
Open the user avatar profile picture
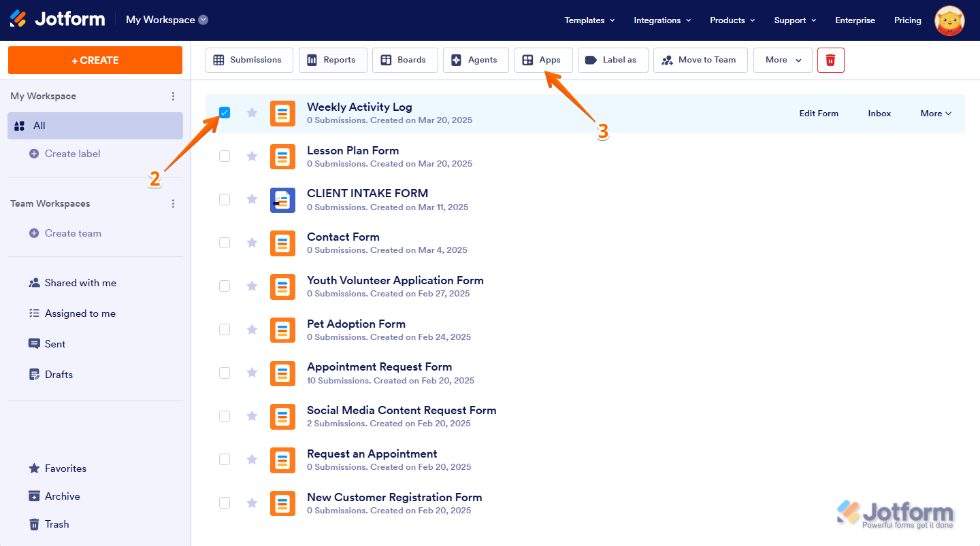[x=949, y=20]
